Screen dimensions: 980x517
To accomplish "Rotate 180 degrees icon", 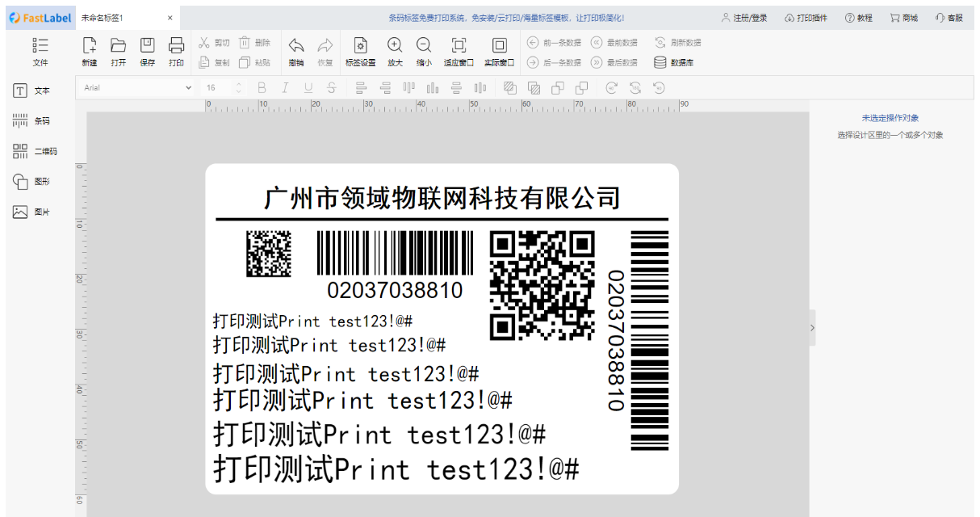I will (635, 87).
